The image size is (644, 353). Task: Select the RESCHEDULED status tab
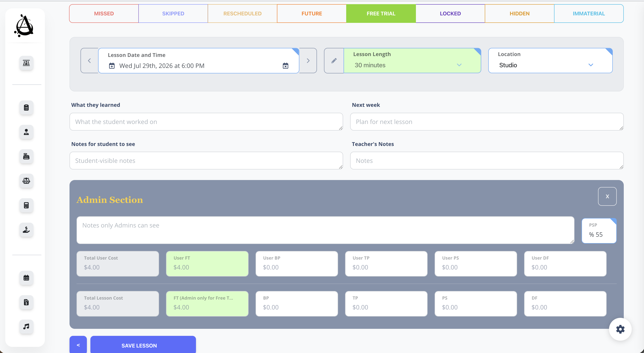click(x=242, y=13)
